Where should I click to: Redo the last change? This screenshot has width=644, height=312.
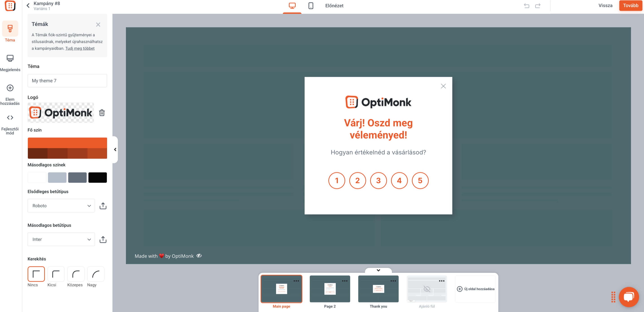(x=538, y=6)
